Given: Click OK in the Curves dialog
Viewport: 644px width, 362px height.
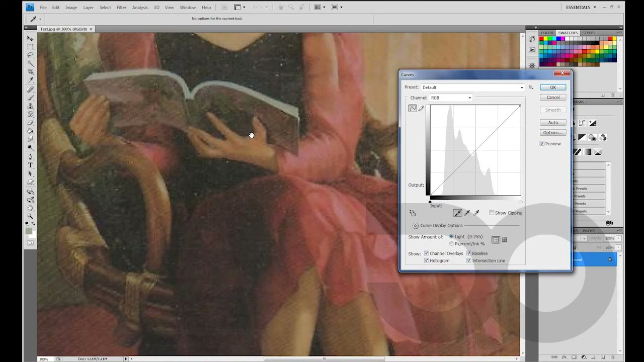Looking at the screenshot, I should click(x=553, y=87).
